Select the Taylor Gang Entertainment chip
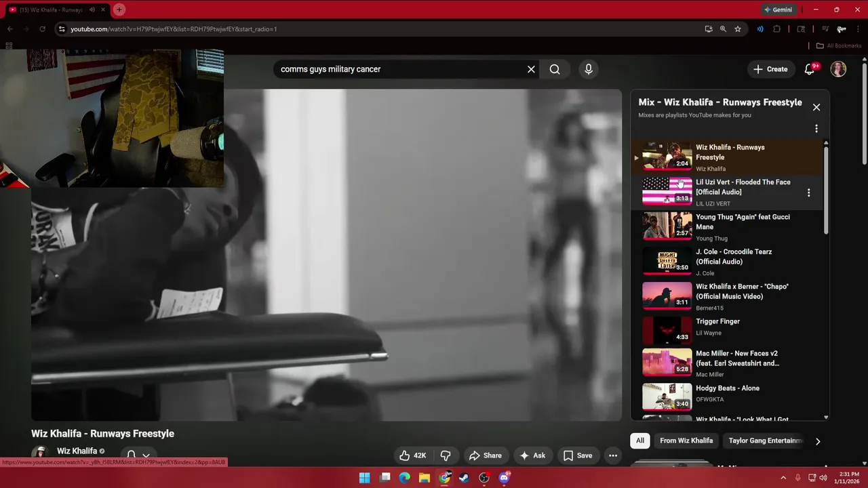 point(766,441)
